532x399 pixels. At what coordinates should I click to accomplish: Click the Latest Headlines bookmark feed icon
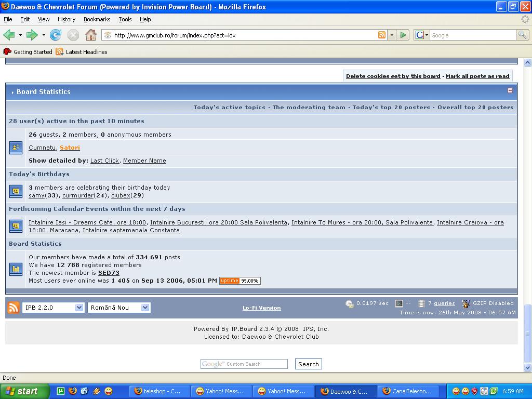point(59,52)
